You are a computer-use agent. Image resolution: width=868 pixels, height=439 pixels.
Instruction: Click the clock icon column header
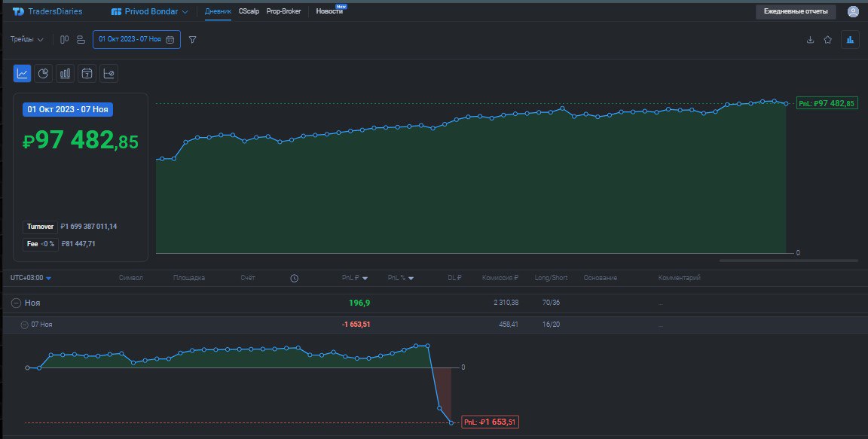[x=294, y=279]
